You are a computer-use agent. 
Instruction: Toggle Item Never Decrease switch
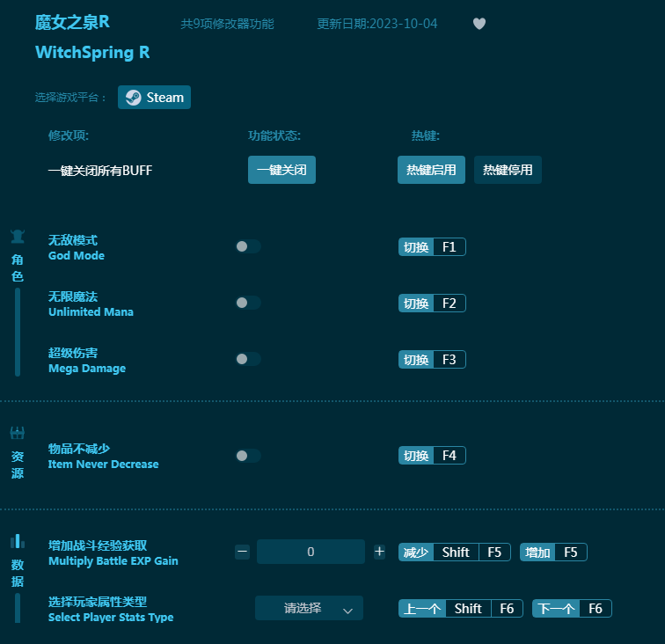pos(248,456)
